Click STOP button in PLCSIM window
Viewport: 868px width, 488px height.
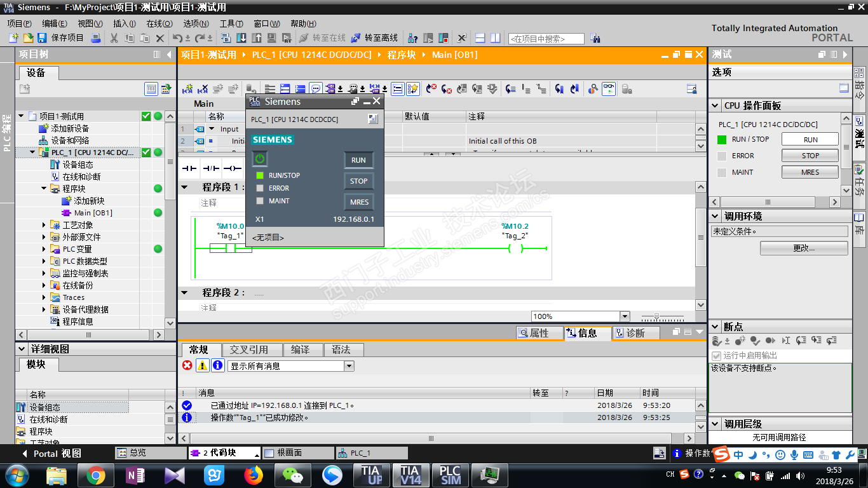pos(358,181)
